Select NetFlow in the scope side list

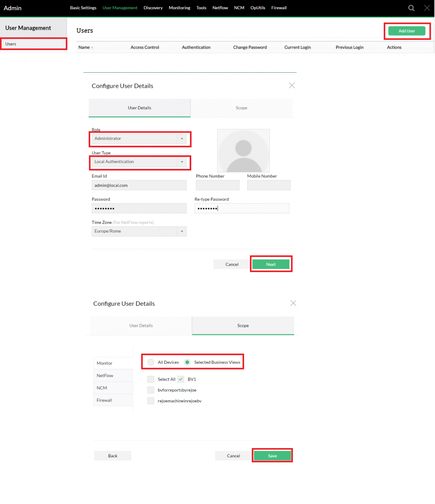click(x=105, y=375)
